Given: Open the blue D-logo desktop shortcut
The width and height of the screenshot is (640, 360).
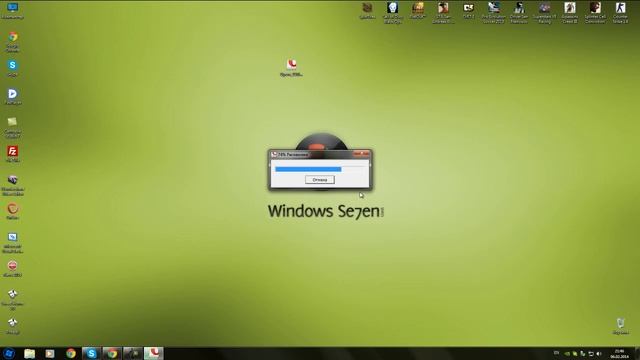Looking at the screenshot, I should click(13, 96).
